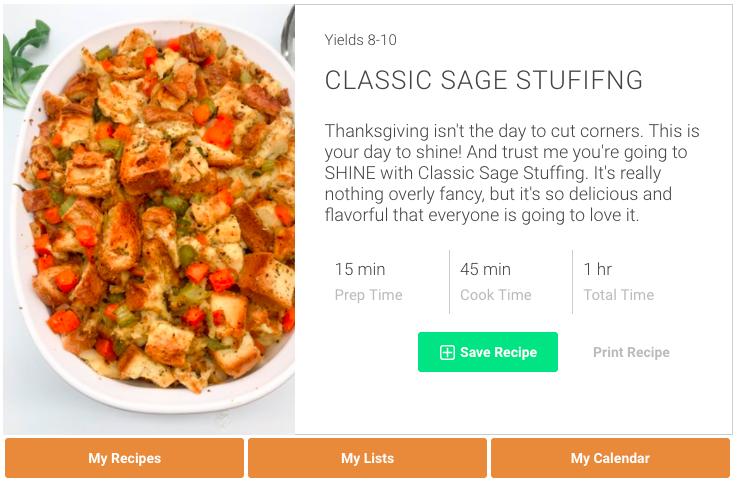Click the 45 min cook value
The width and height of the screenshot is (737, 485).
pyautogui.click(x=485, y=269)
